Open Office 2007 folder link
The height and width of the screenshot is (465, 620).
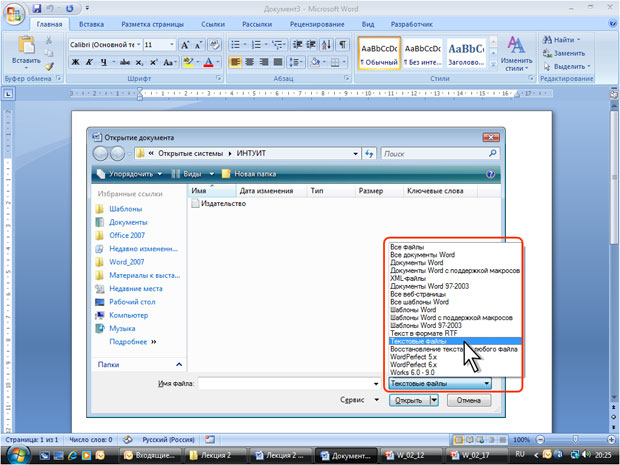coord(127,235)
